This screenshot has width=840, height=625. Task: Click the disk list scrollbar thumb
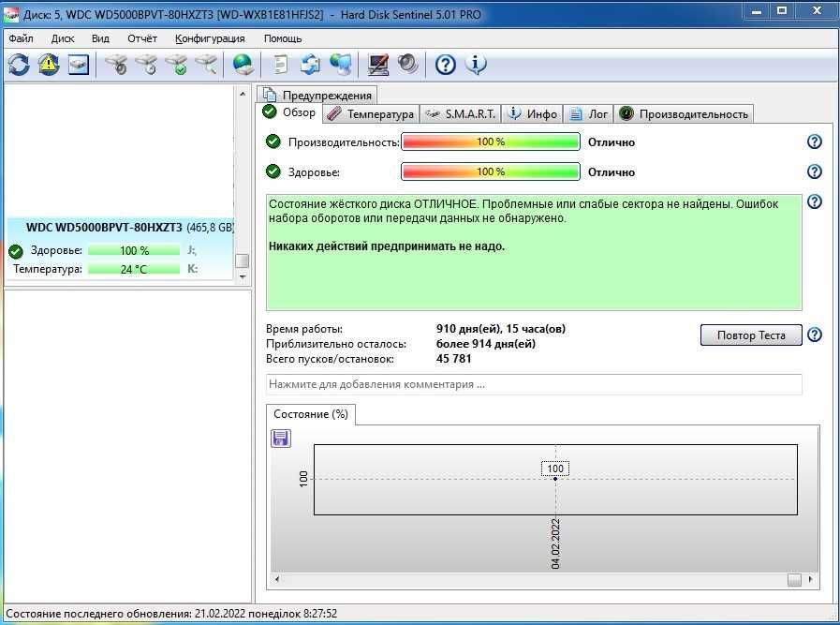click(243, 260)
